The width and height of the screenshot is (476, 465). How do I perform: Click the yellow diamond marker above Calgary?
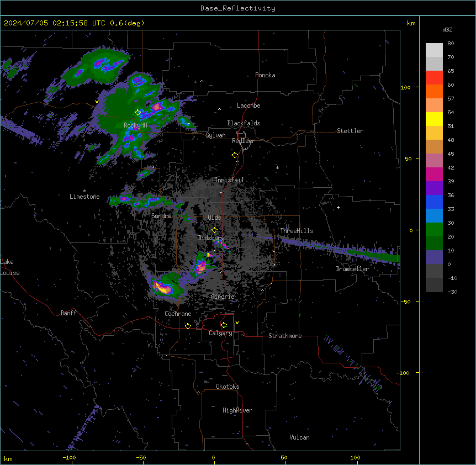224,325
